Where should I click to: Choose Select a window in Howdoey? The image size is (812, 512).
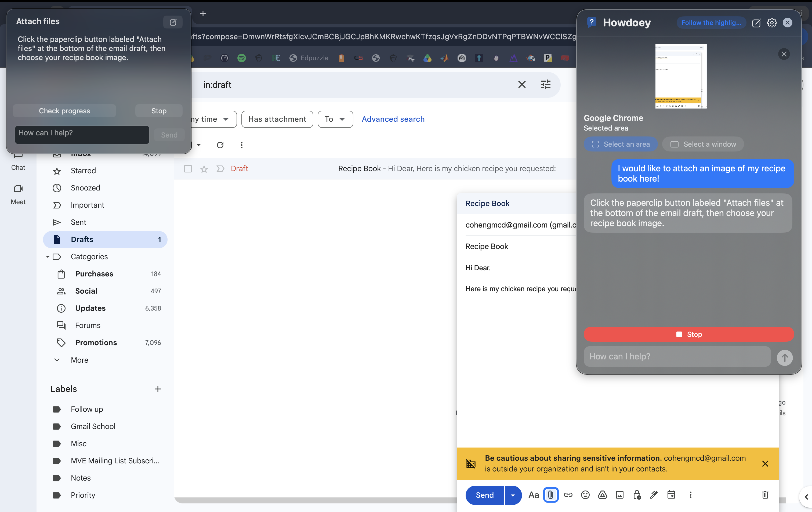pyautogui.click(x=703, y=144)
